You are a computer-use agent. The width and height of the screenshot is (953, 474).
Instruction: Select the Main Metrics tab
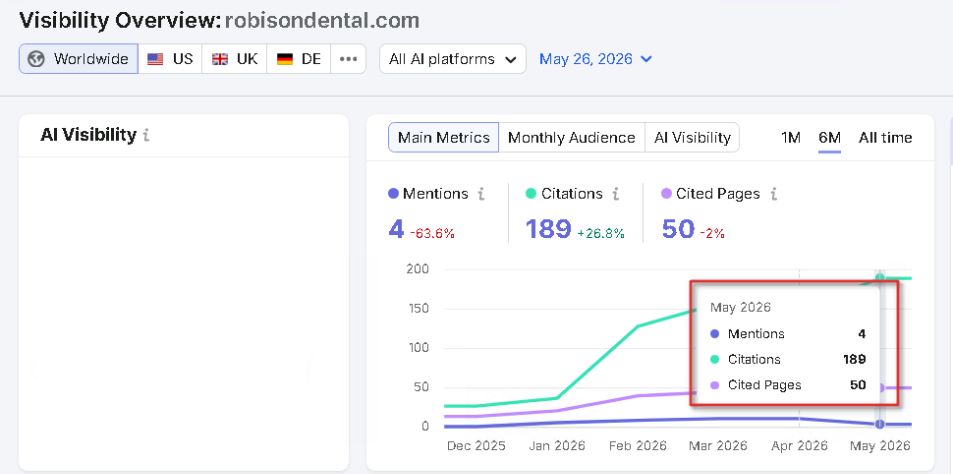coord(444,137)
